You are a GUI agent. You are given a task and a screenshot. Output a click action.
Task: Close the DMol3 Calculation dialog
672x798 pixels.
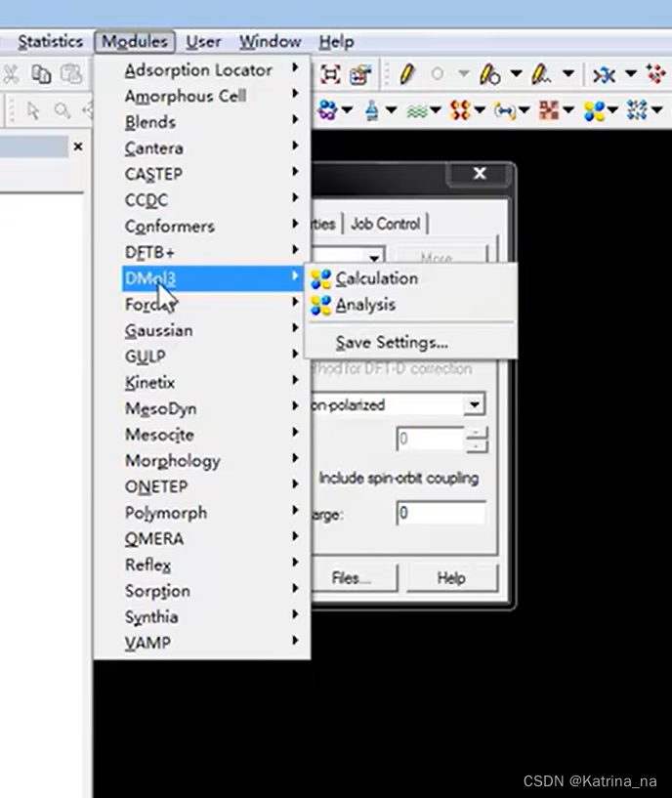click(x=479, y=174)
